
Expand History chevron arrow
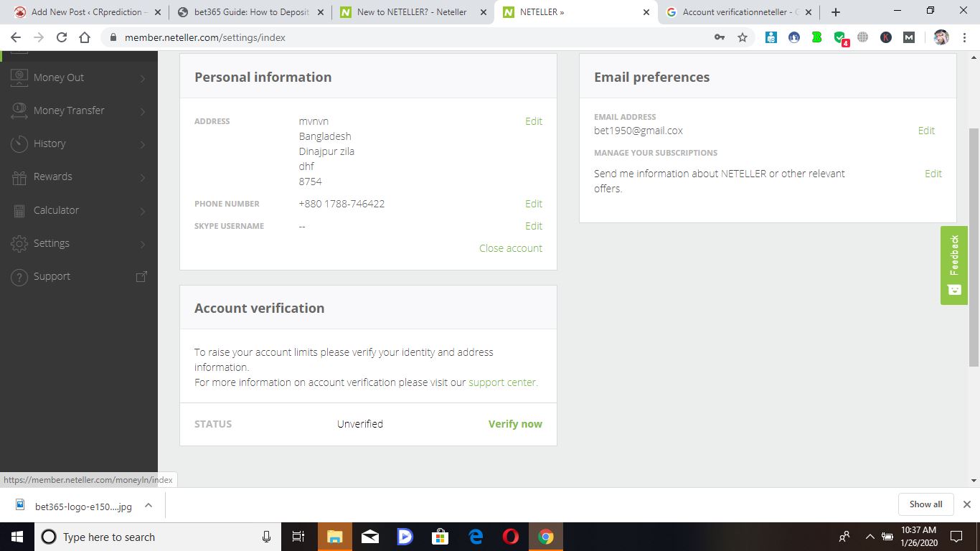pos(143,144)
